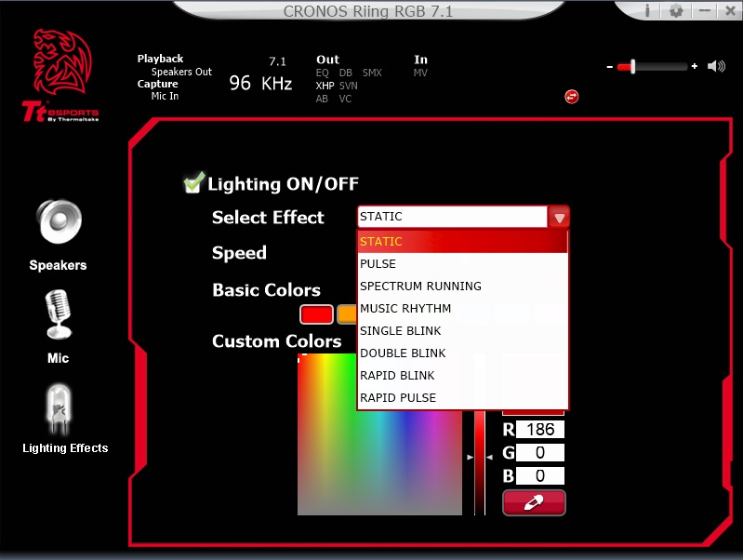Select STATIC in the effect list

coord(462,241)
